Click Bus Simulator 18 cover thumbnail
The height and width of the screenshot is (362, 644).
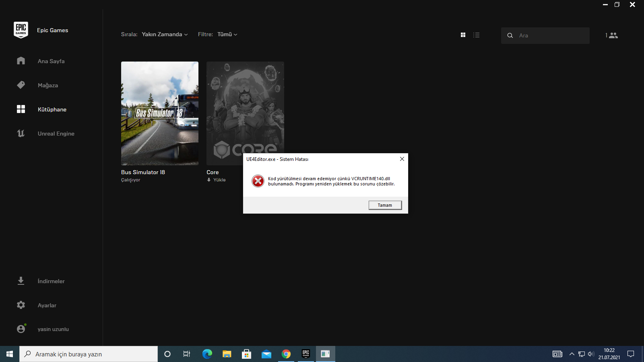(160, 113)
